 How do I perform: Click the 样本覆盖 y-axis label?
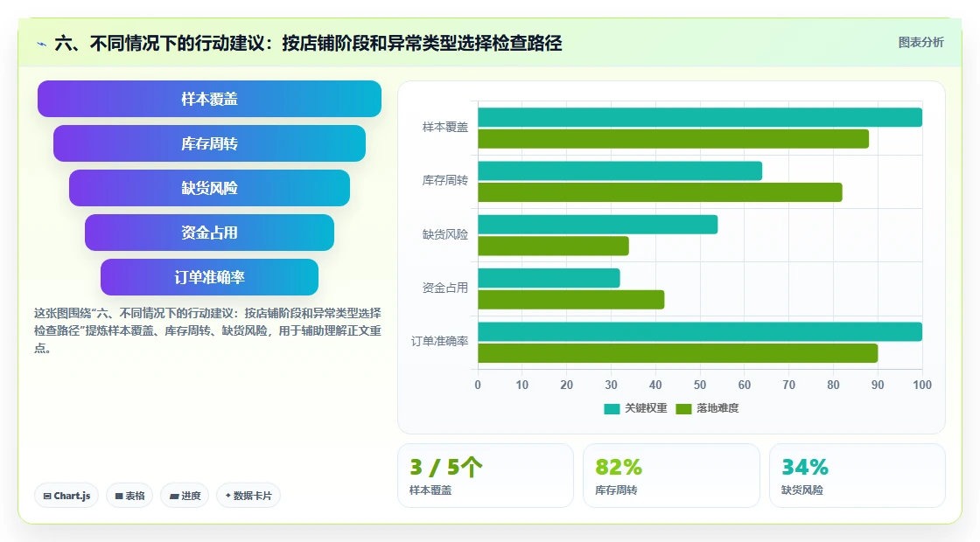tap(445, 128)
